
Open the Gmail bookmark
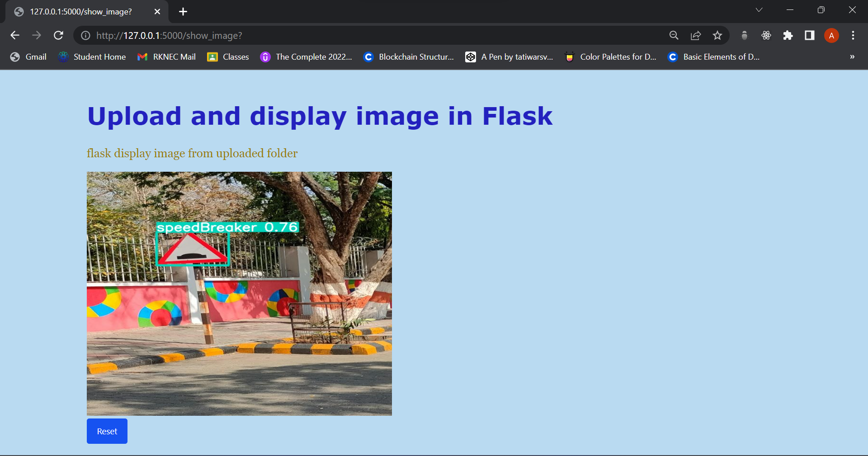[28, 57]
